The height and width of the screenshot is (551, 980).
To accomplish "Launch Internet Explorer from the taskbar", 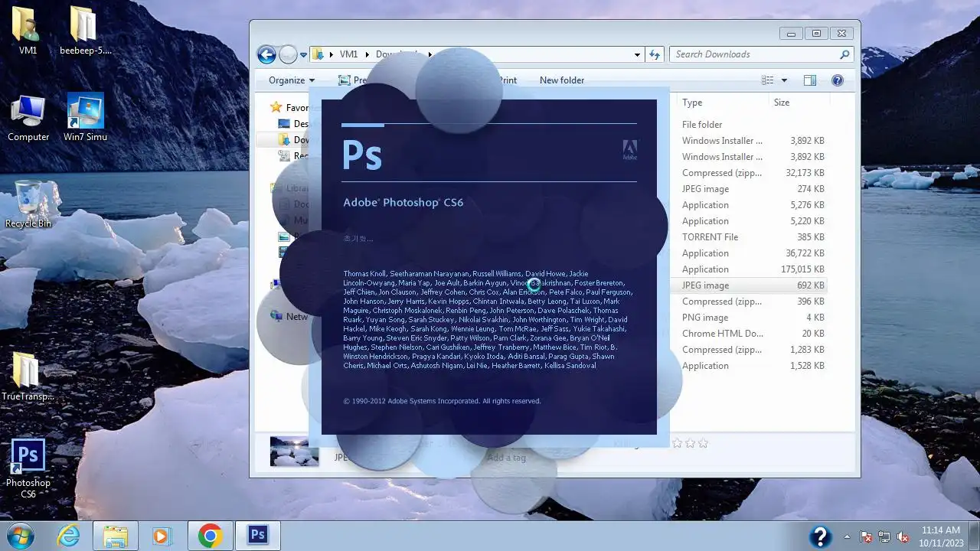I will pyautogui.click(x=69, y=536).
